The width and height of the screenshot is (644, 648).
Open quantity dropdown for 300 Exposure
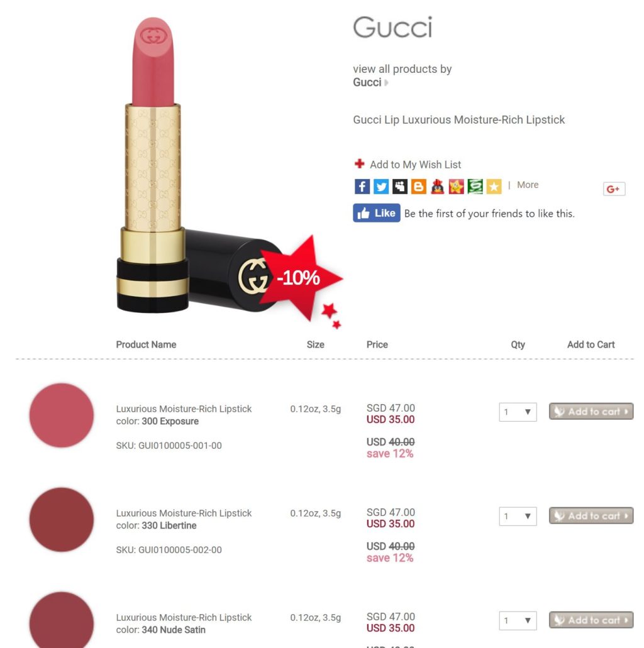(518, 412)
